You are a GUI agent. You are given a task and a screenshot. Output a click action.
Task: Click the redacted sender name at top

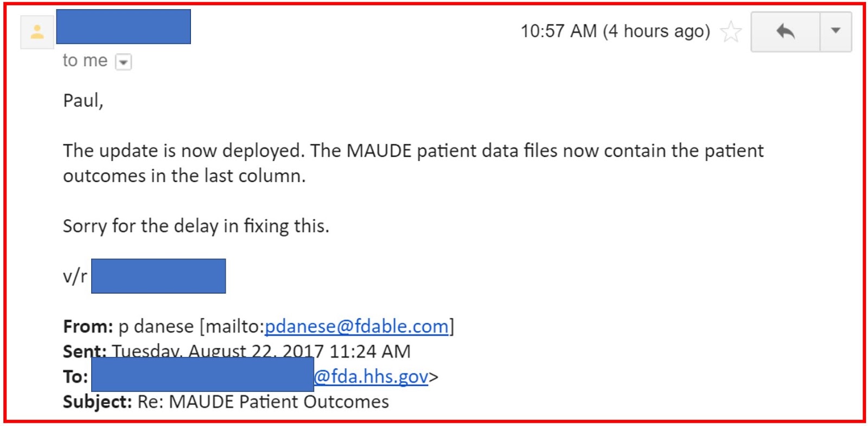pos(123,27)
